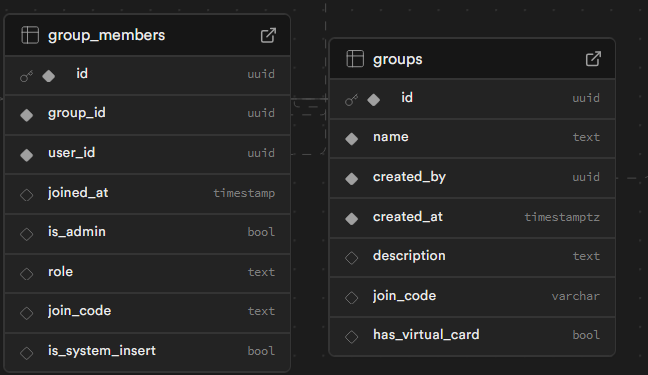The height and width of the screenshot is (375, 648).
Task: Select the role column name
Action: tap(60, 272)
